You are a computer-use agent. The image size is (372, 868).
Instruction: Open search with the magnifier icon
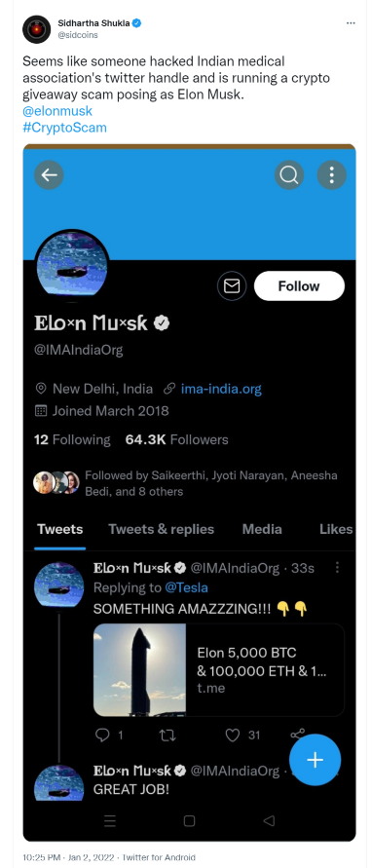(x=289, y=175)
